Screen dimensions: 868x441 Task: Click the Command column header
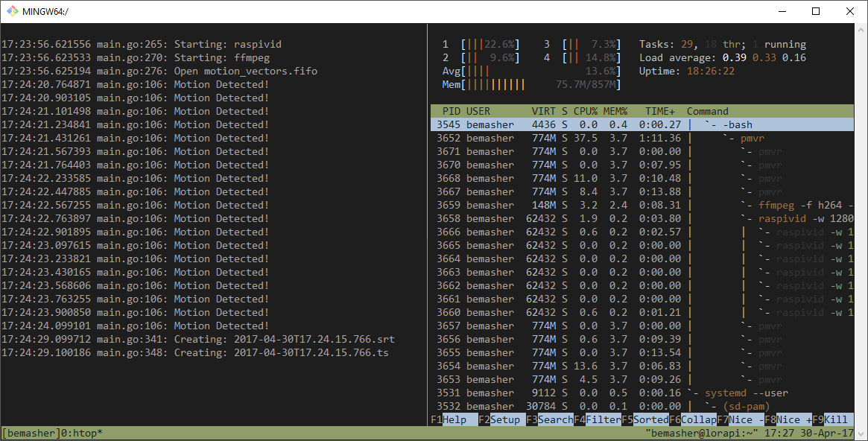tap(708, 111)
